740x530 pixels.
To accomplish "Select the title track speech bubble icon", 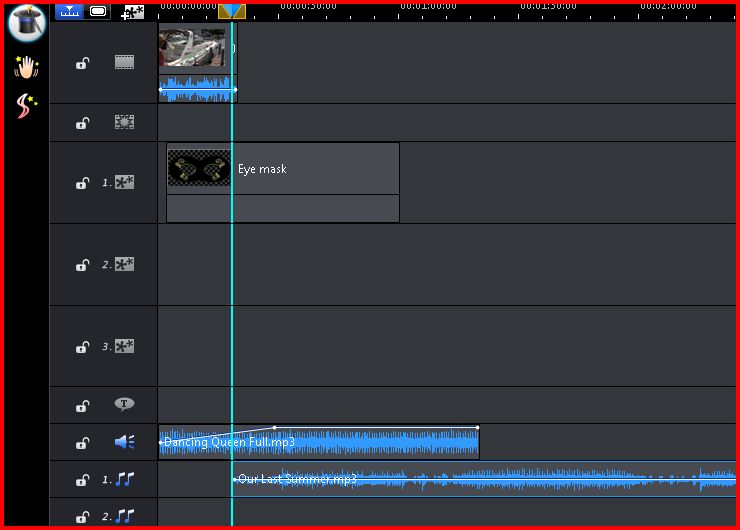I will click(124, 405).
